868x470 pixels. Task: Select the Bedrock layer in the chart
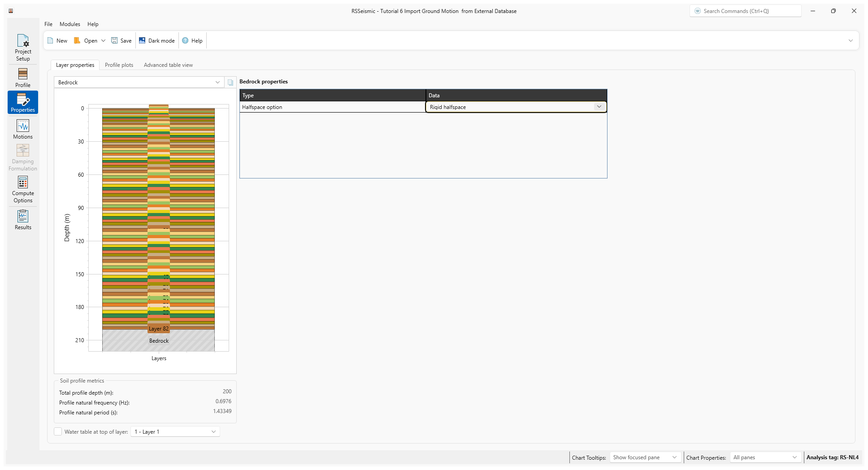tap(159, 341)
